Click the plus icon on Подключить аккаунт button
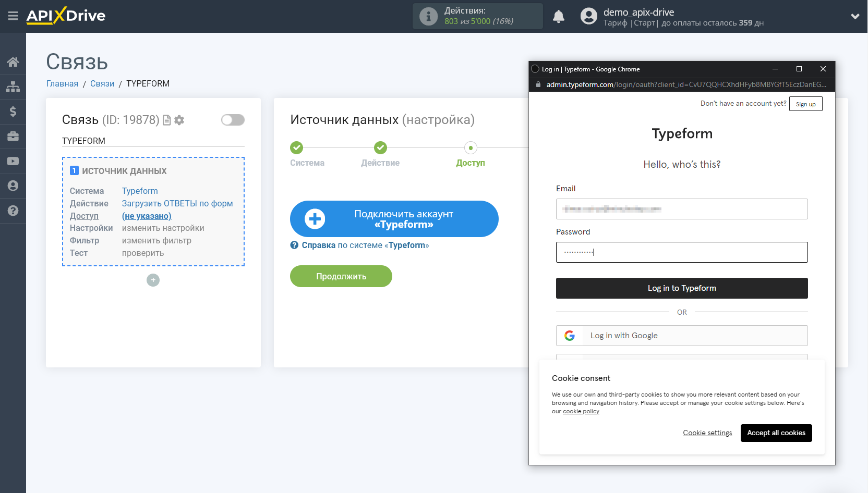Image resolution: width=868 pixels, height=493 pixels. pyautogui.click(x=315, y=219)
